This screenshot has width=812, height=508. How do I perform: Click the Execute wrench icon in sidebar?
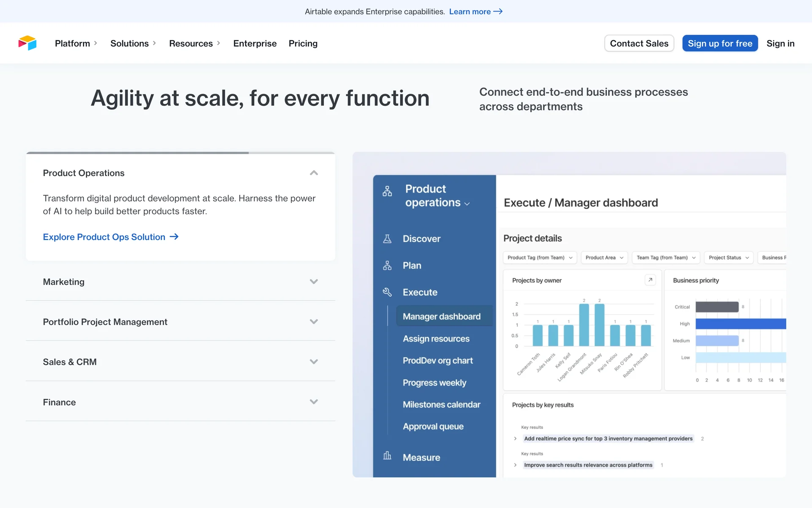(387, 292)
